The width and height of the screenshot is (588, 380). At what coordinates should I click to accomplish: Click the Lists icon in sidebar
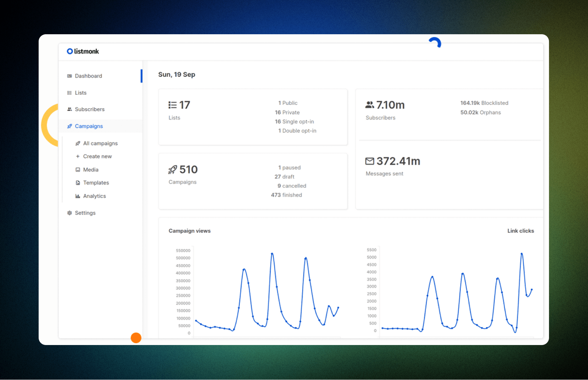point(69,93)
